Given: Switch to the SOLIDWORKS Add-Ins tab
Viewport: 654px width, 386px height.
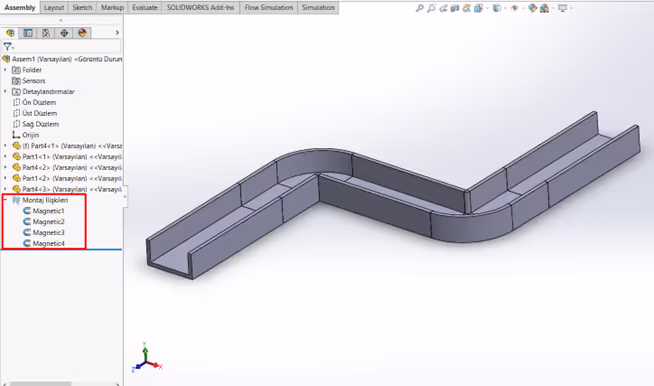Looking at the screenshot, I should 201,8.
